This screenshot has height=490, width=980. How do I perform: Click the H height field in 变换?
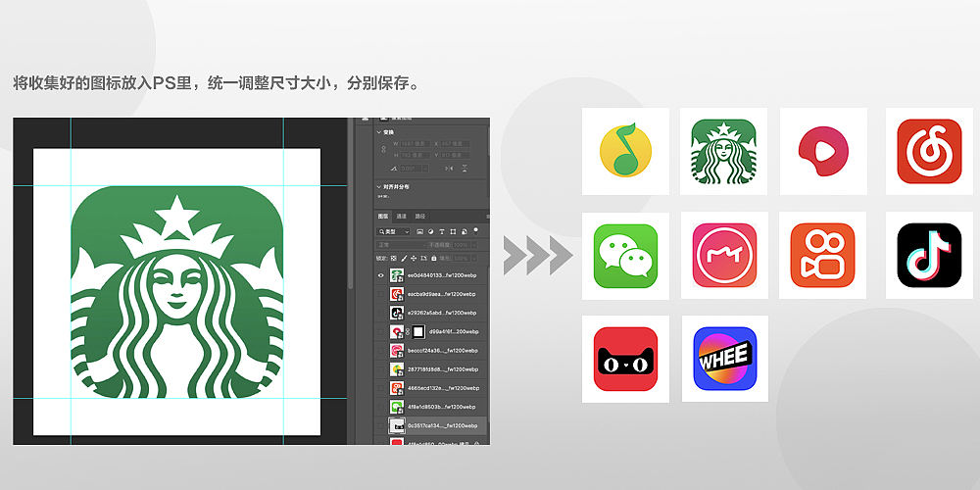[413, 155]
